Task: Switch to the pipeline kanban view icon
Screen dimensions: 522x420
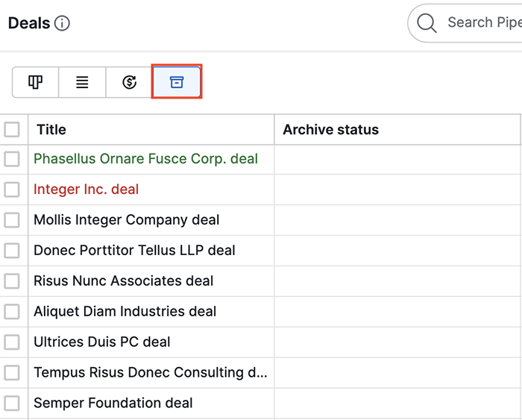Action: [35, 82]
